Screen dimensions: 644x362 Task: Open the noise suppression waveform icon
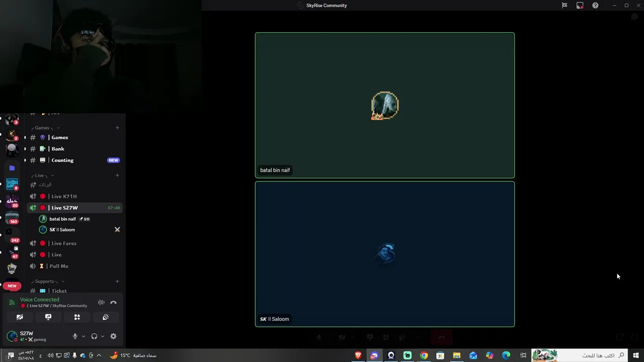pos(101,302)
